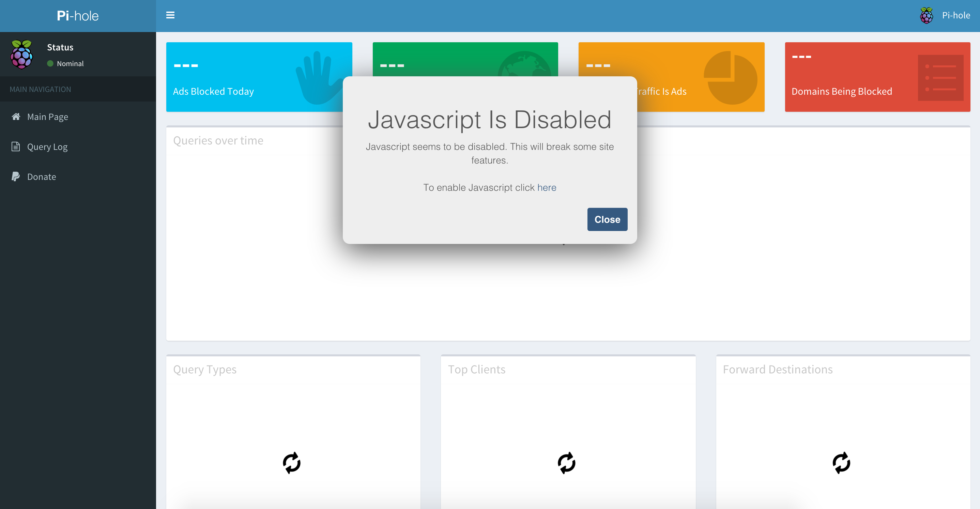Image resolution: width=980 pixels, height=509 pixels.
Task: Click the Query Types panel heading
Action: [205, 369]
